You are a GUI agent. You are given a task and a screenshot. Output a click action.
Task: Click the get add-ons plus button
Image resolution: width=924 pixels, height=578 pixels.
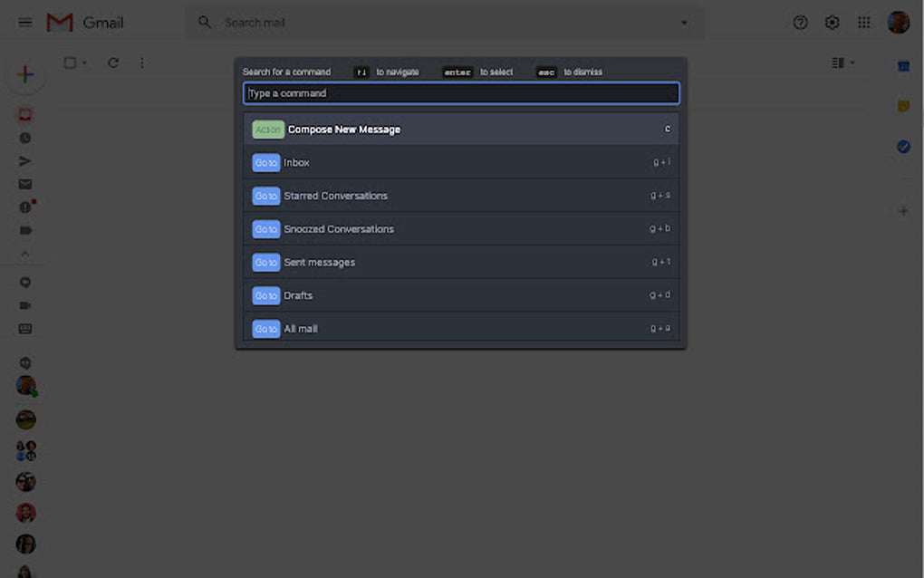(903, 210)
